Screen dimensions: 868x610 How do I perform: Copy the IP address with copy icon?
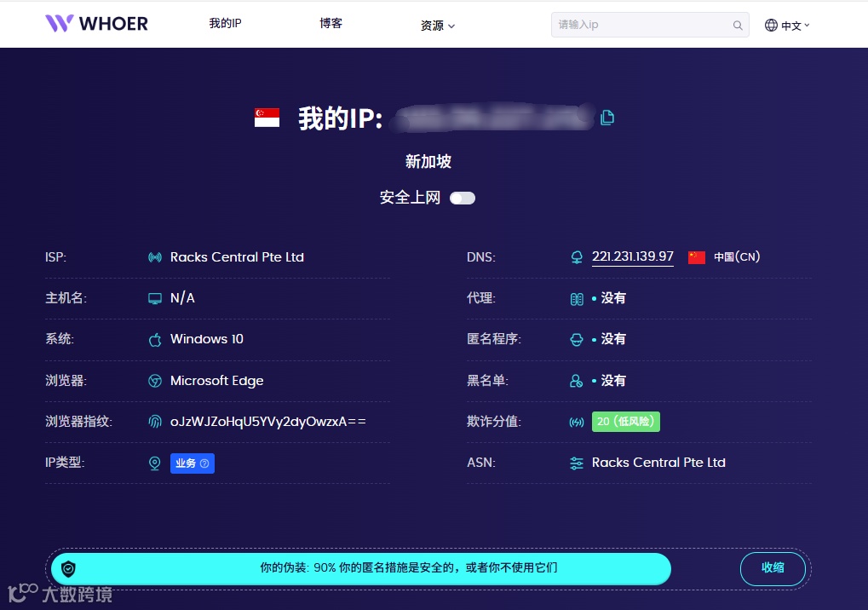(607, 118)
